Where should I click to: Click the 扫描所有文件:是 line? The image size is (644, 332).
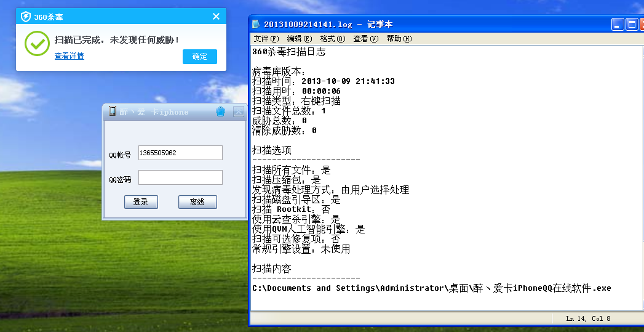(291, 170)
